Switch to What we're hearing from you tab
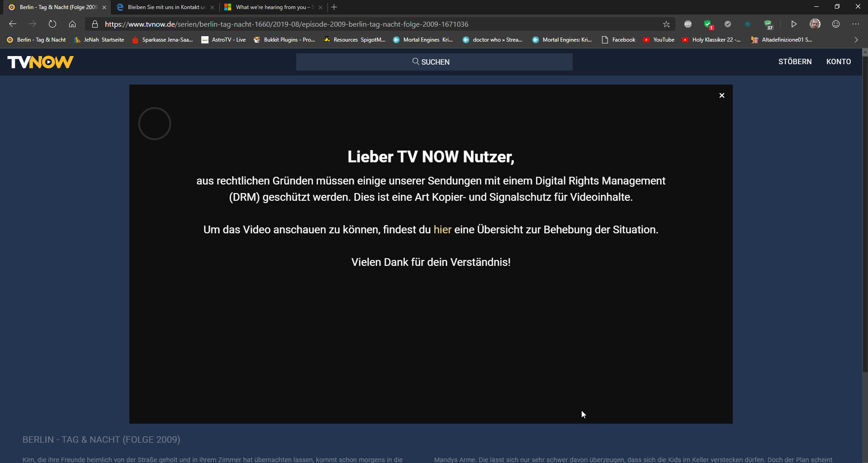Image resolution: width=868 pixels, height=463 pixels. 274,7
